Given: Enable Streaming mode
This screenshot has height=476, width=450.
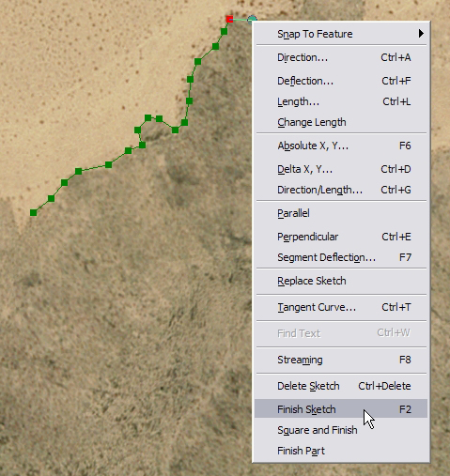Looking at the screenshot, I should [341, 360].
